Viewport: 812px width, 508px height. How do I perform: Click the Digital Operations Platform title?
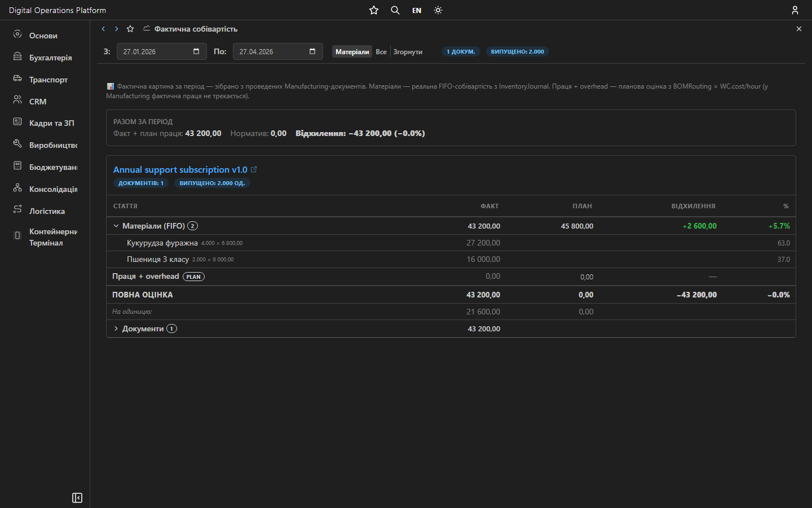[58, 10]
